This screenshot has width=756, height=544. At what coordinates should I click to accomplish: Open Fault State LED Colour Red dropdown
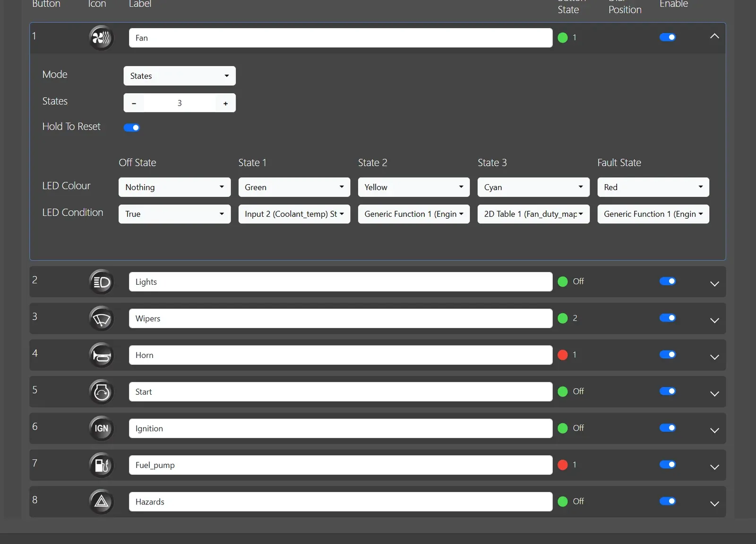(x=653, y=187)
